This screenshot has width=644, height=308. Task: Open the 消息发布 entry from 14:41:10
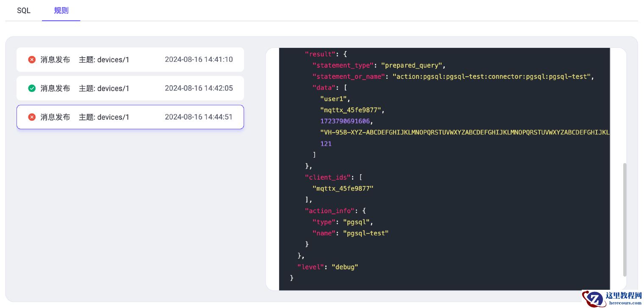point(55,60)
